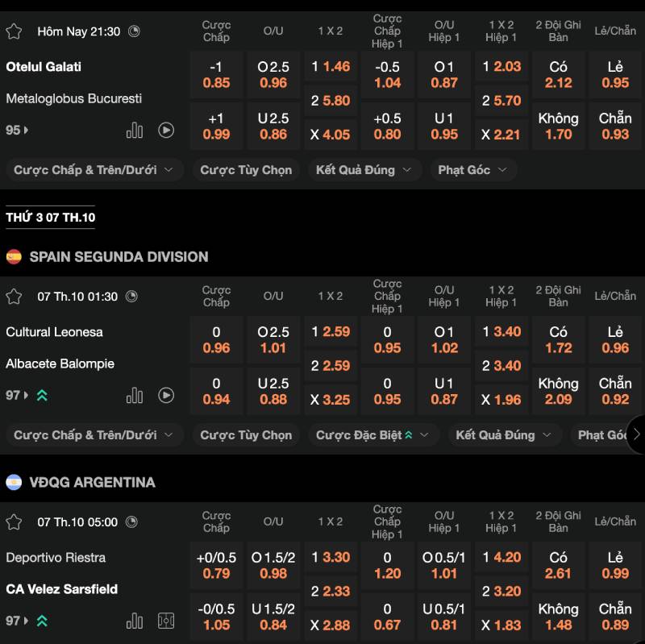Open statistics icon for Otelul Galati match

(x=135, y=130)
